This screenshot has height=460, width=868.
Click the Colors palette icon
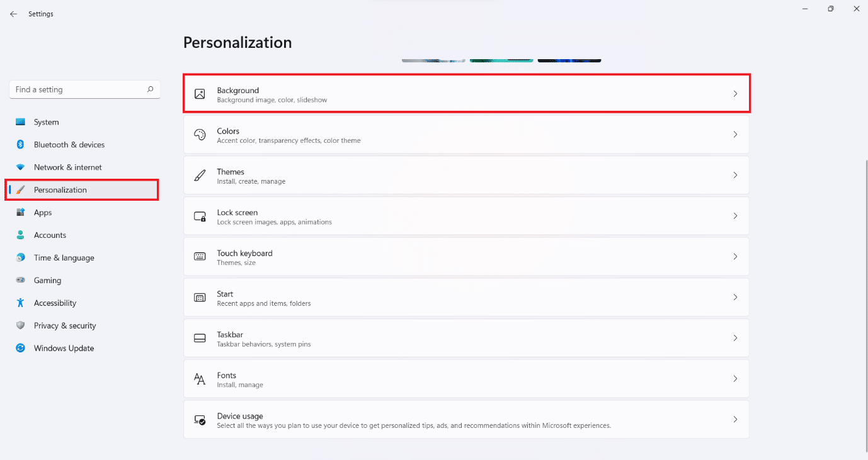click(x=200, y=135)
